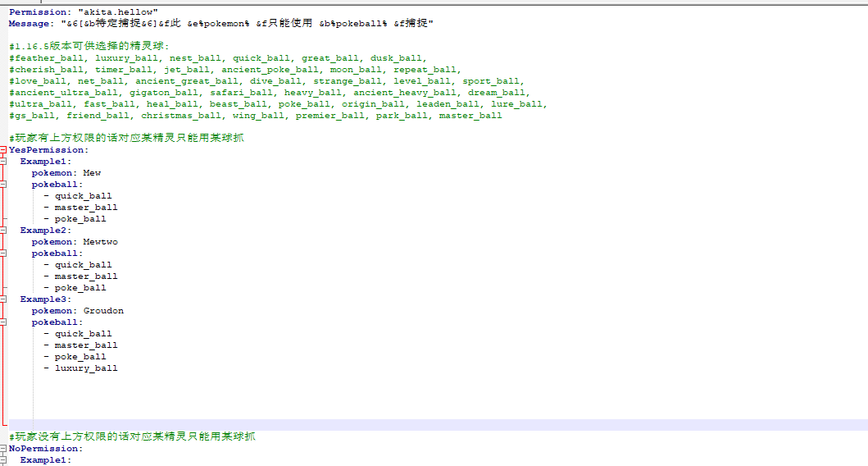Click the 'Example2:' key text

pyautogui.click(x=46, y=231)
